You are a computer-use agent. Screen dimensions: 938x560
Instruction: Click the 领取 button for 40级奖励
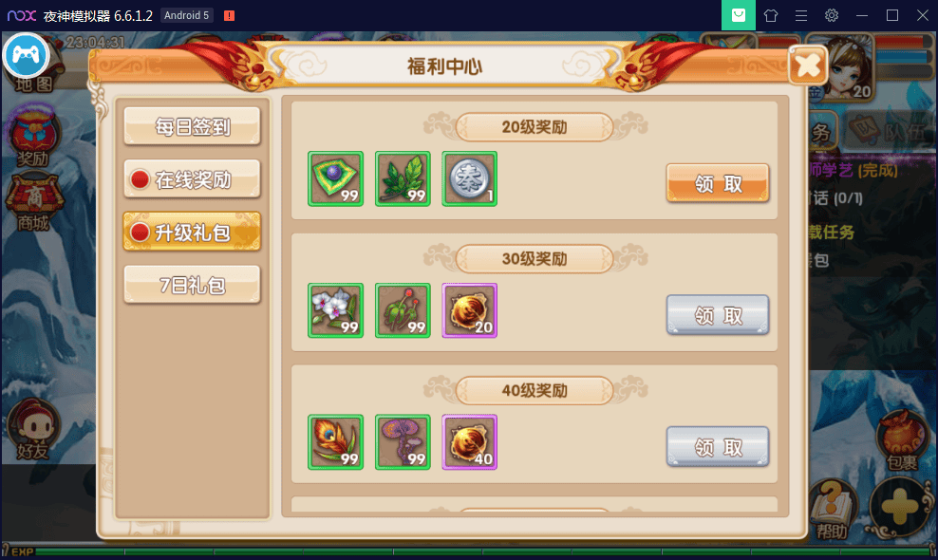[x=718, y=446]
